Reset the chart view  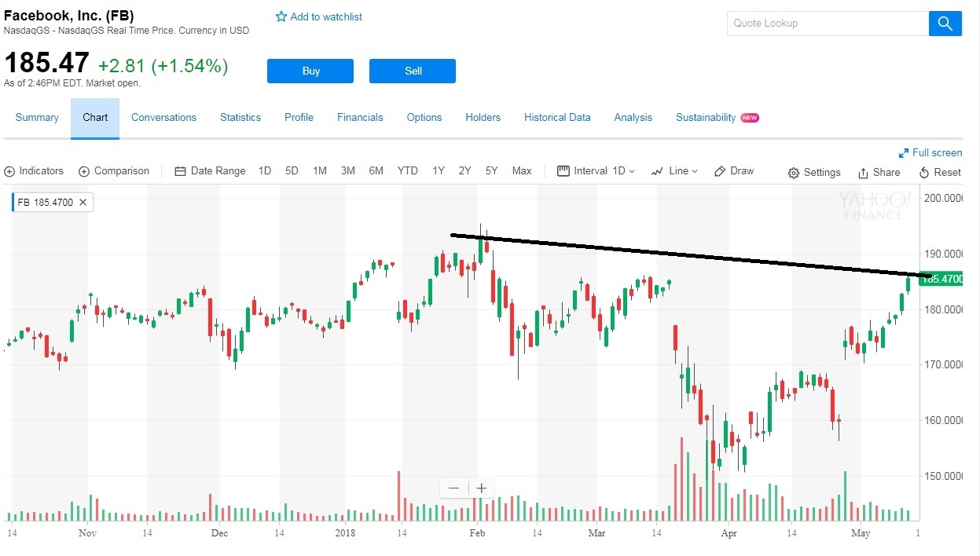[x=940, y=172]
